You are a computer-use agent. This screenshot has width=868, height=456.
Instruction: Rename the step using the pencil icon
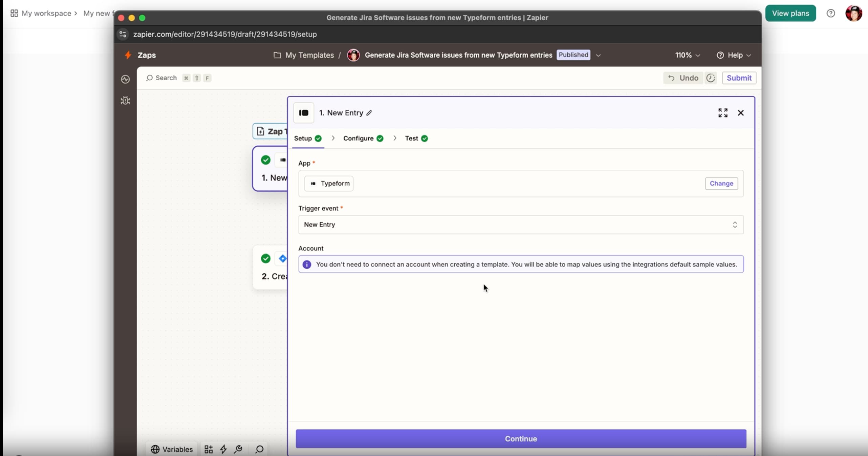[x=369, y=113]
